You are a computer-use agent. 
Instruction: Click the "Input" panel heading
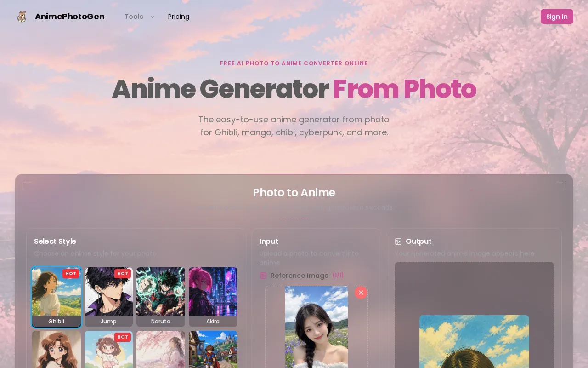point(269,241)
